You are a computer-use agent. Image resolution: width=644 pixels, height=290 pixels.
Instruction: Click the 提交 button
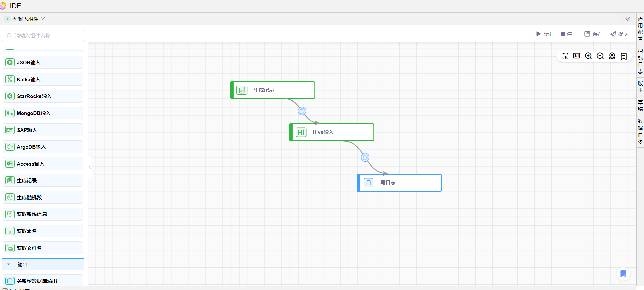(x=619, y=34)
